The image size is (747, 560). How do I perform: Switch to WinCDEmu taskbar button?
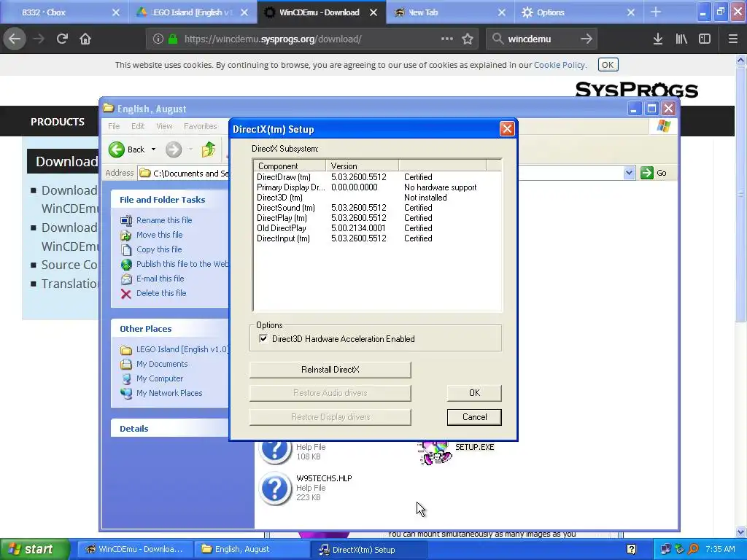coord(134,550)
